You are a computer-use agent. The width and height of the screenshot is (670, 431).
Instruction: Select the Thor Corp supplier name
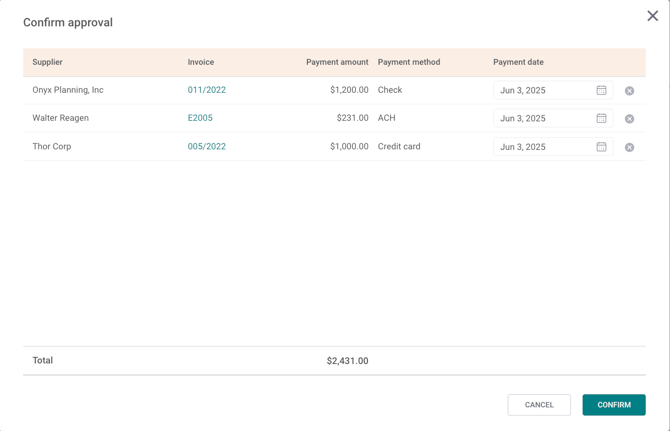tap(52, 147)
